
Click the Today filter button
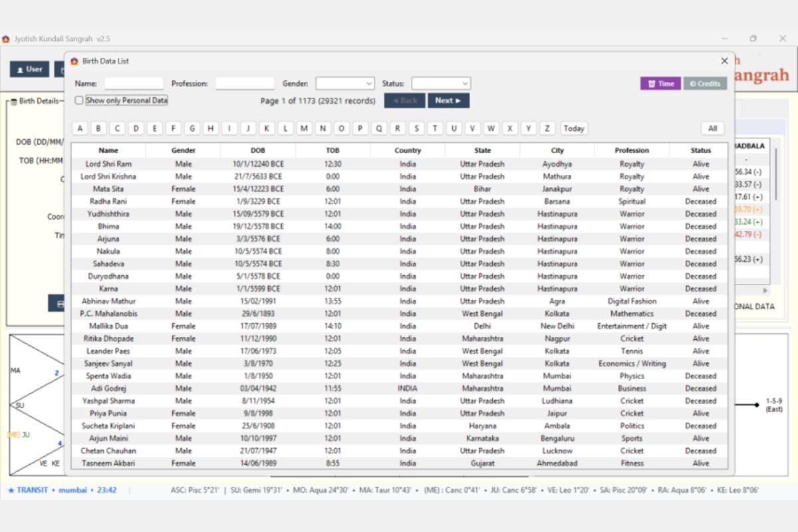(574, 128)
